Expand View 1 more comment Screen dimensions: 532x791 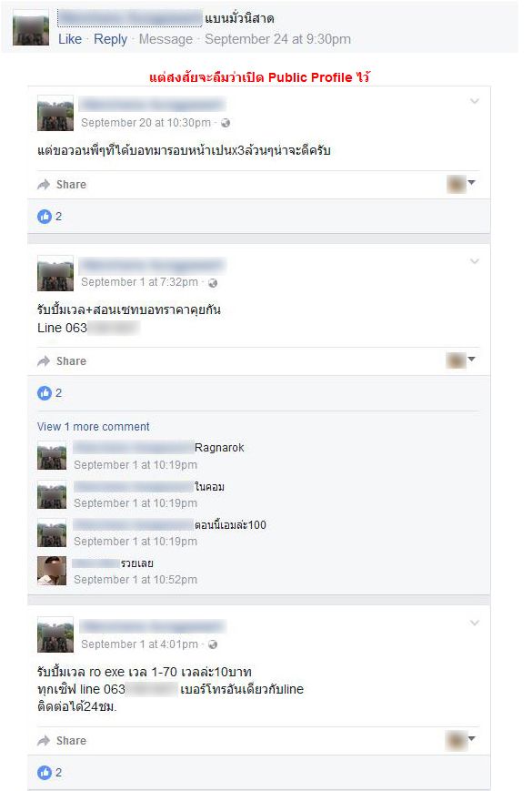coord(93,427)
